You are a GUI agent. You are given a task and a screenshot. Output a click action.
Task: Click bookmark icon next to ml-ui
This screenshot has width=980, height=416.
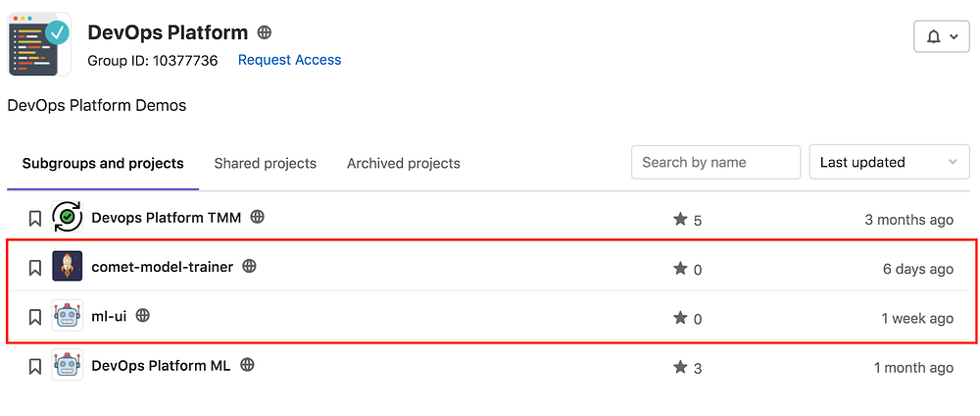tap(34, 317)
